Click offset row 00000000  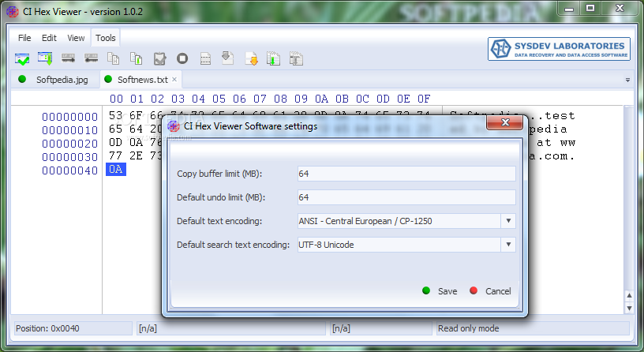69,117
